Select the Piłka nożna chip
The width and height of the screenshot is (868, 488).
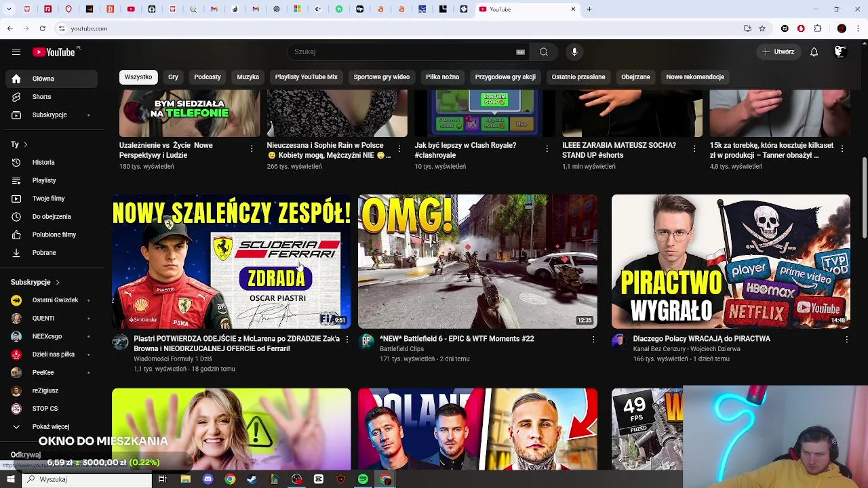(442, 77)
